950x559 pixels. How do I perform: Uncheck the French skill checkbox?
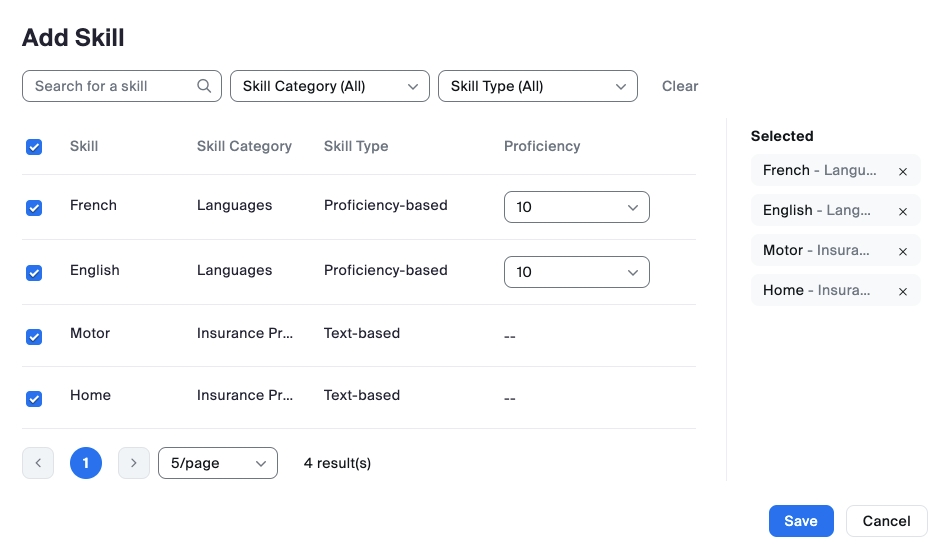point(34,207)
